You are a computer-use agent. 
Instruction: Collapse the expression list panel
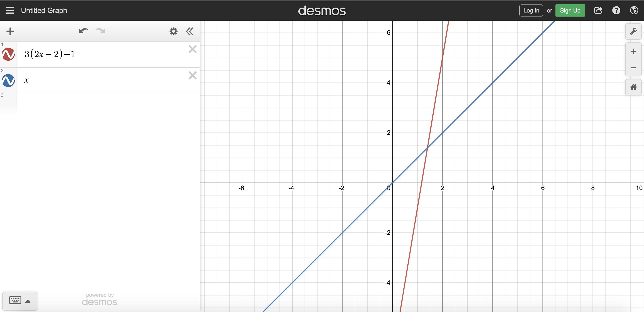coord(189,31)
